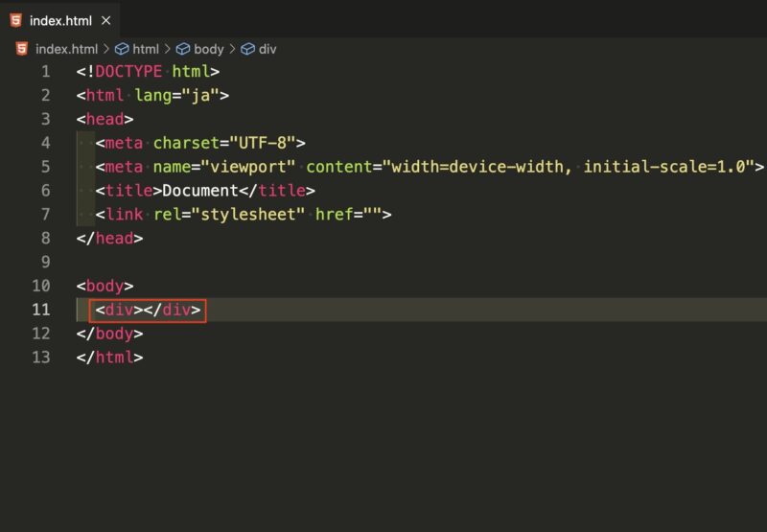The image size is (767, 532).
Task: Click the opening div tag on line 11
Action: [x=119, y=310]
